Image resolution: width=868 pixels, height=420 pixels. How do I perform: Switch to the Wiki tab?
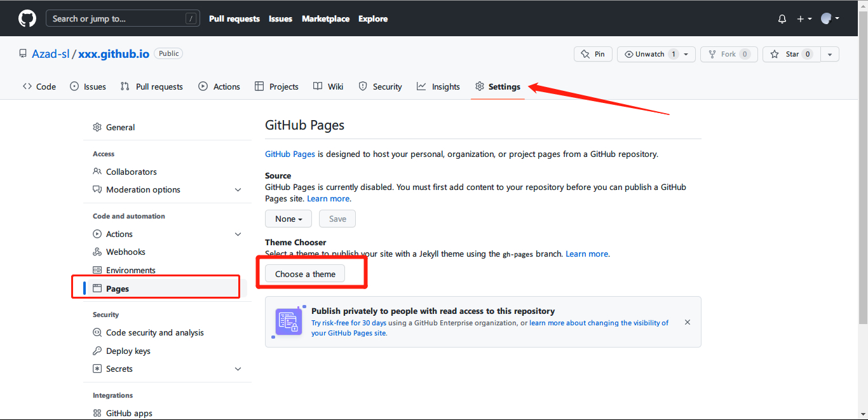329,86
